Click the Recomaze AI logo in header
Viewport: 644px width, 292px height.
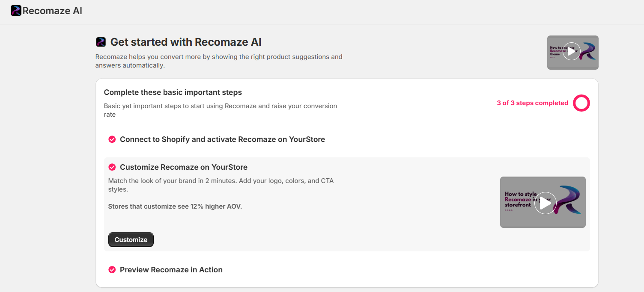click(16, 11)
